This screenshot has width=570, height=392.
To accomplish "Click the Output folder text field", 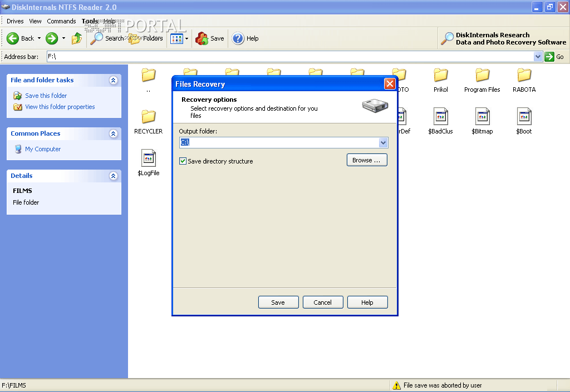I will pos(279,142).
